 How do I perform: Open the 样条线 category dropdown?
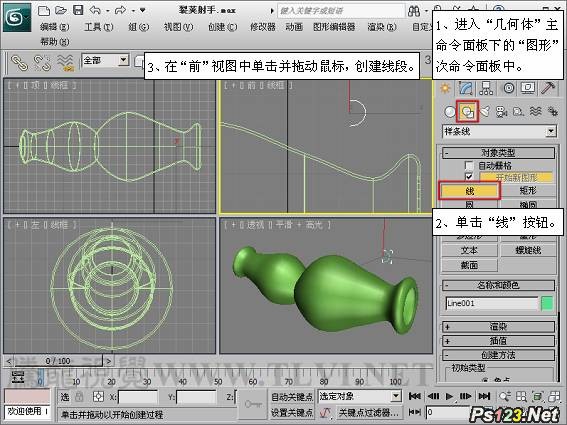point(499,131)
